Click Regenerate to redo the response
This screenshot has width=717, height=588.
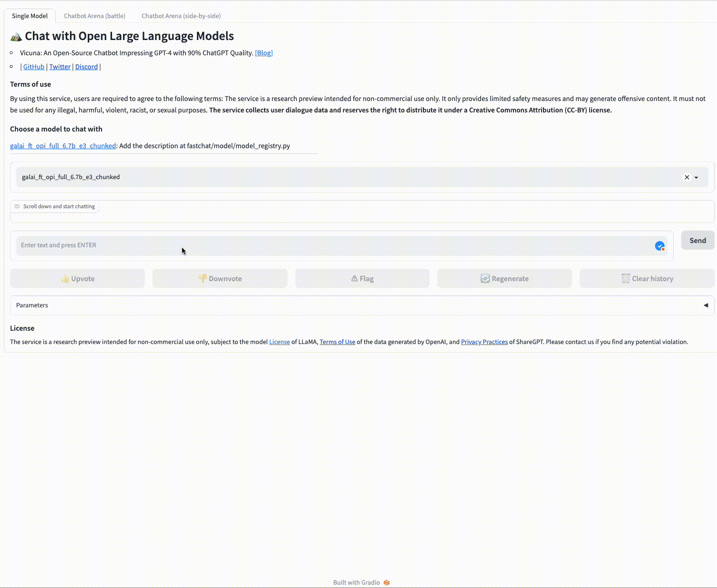click(504, 279)
